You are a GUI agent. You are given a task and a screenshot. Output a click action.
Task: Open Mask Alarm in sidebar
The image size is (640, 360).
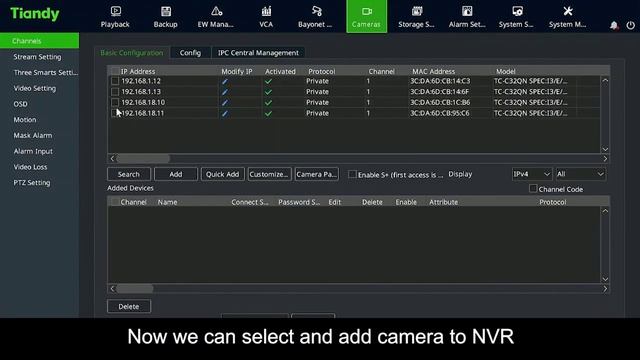pos(33,136)
